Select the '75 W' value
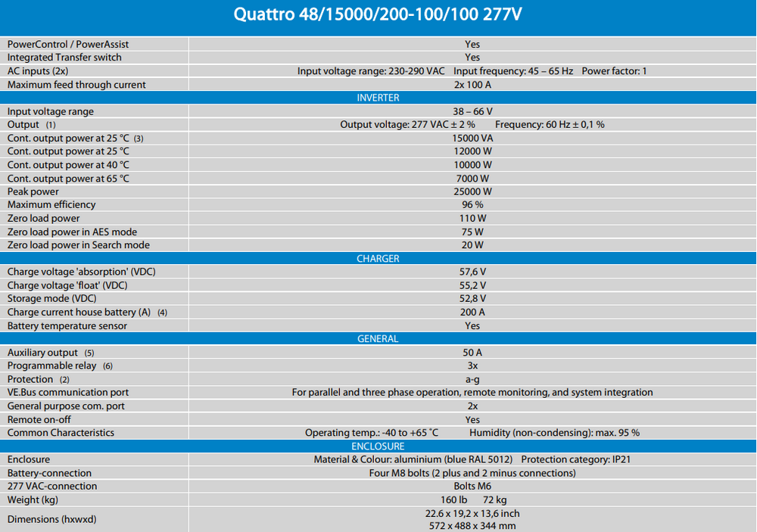 pos(472,232)
